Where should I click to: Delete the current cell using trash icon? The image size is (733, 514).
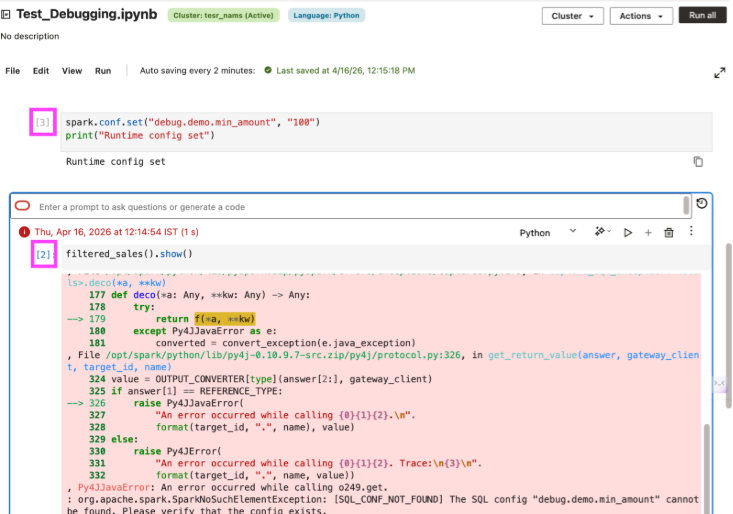pos(669,232)
